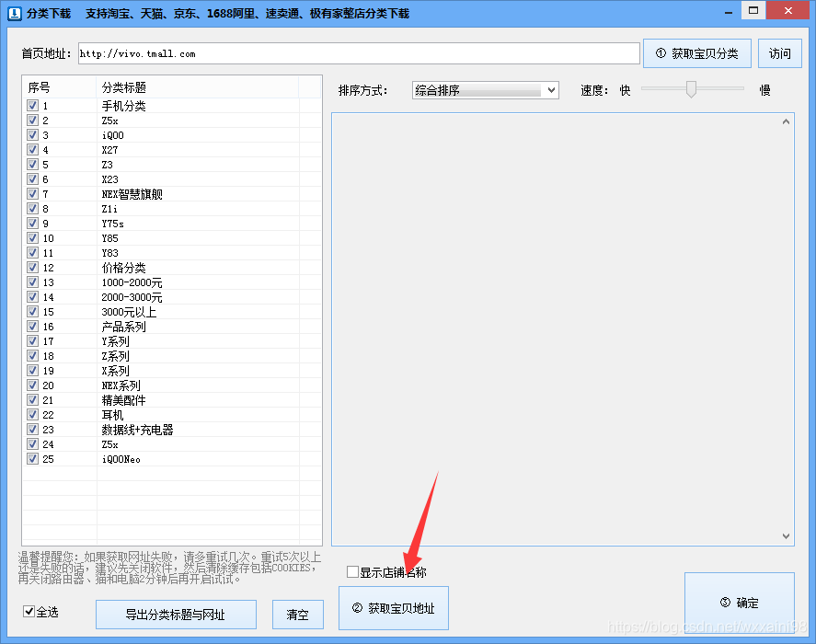Select the 2000-3000元 row

point(172,297)
